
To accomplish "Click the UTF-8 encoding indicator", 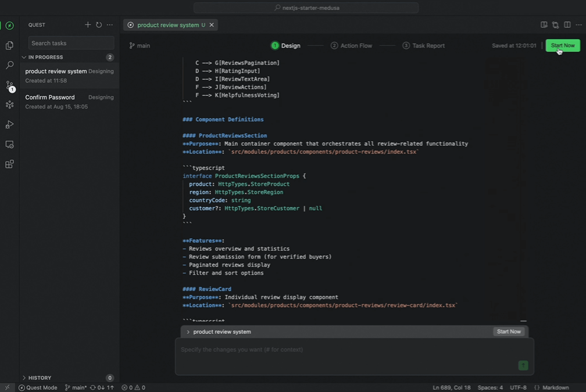I will pyautogui.click(x=518, y=387).
